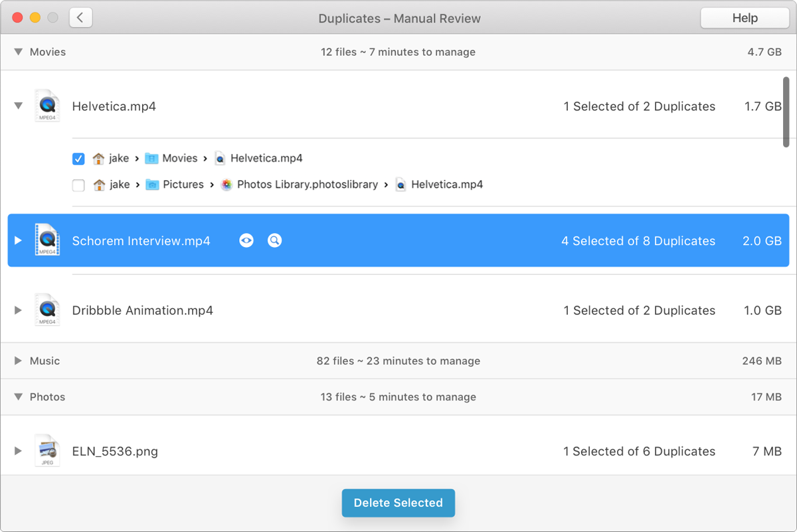The height and width of the screenshot is (532, 797).
Task: Click '1 Selected of 2 Duplicates' in Helvetica row
Action: tap(640, 106)
